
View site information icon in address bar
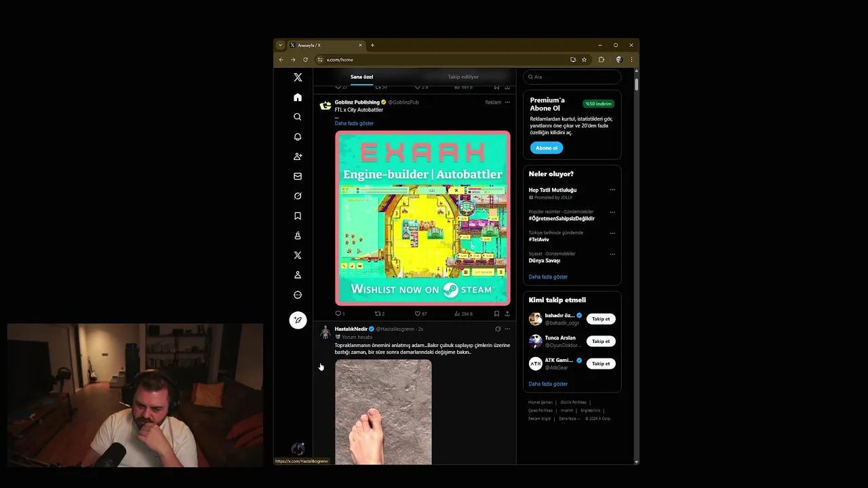320,60
